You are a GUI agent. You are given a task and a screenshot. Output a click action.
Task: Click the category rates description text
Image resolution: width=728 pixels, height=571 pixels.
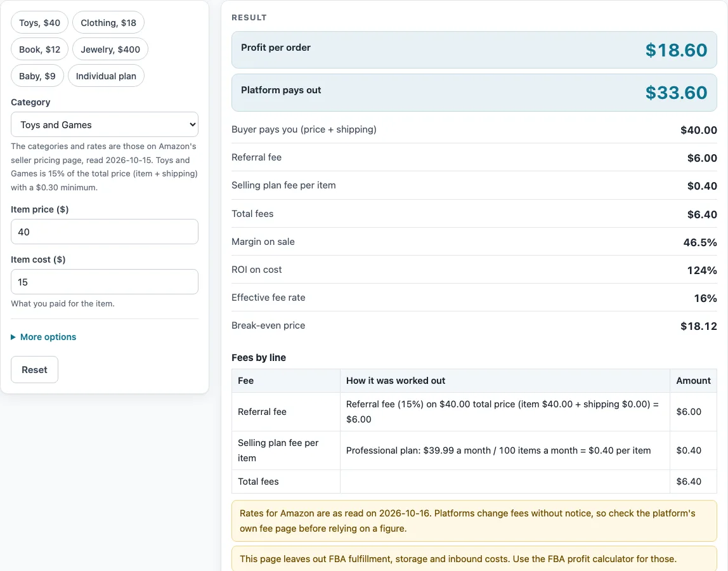tap(105, 167)
